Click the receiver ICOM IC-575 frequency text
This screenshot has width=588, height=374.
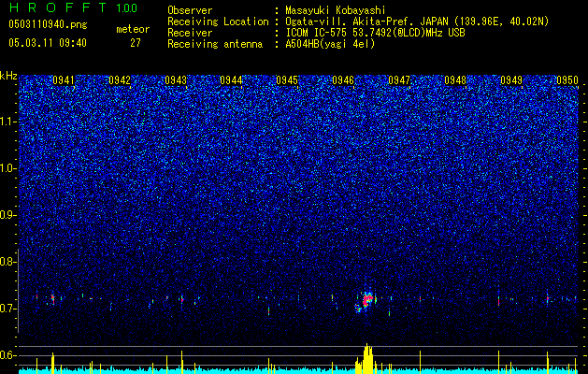pos(375,33)
